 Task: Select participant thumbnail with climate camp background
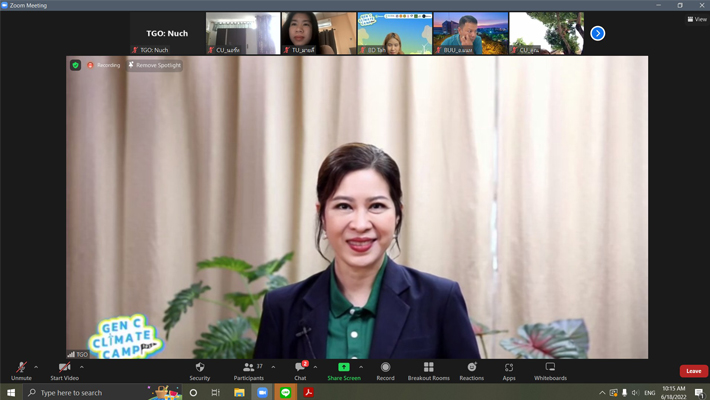point(395,33)
